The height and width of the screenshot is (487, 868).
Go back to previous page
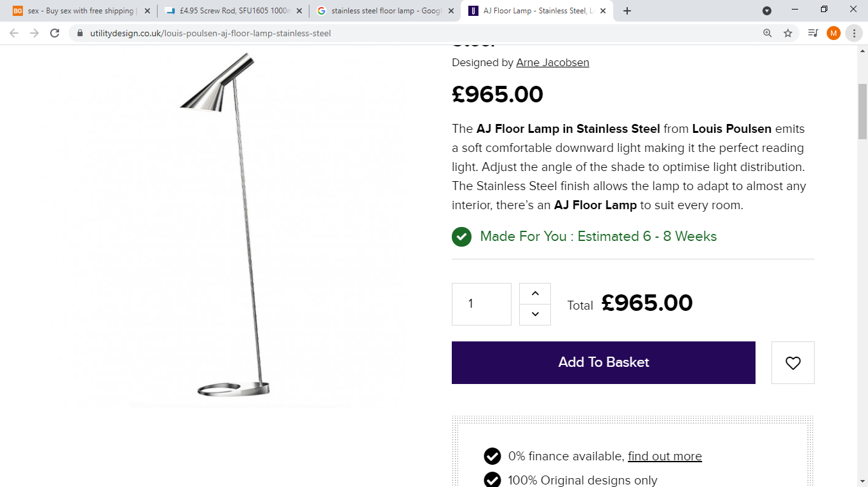[x=14, y=33]
